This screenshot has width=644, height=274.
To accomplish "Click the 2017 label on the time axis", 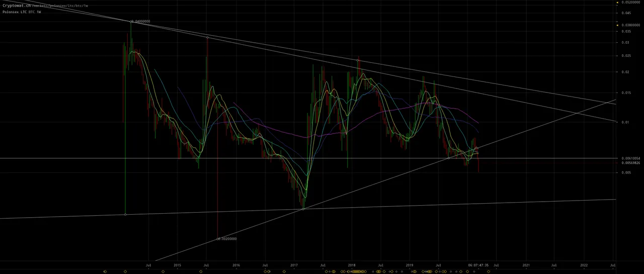I will 294,264.
